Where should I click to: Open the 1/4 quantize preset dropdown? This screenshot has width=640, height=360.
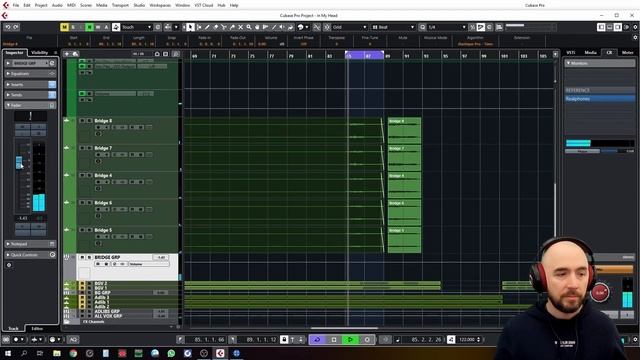coord(447,27)
